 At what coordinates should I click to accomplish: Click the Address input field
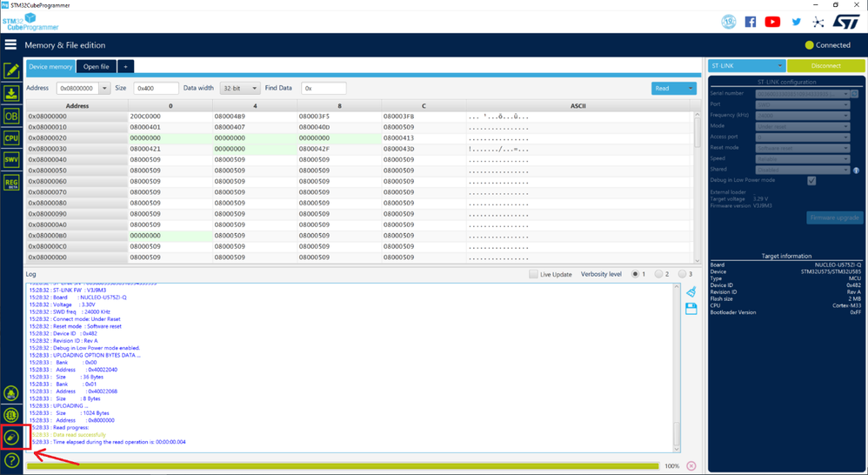pyautogui.click(x=78, y=88)
